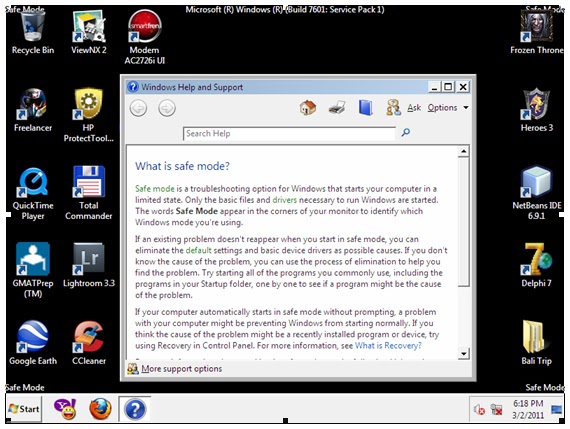Launch Firefox from the taskbar
The image size is (570, 429).
pos(100,409)
